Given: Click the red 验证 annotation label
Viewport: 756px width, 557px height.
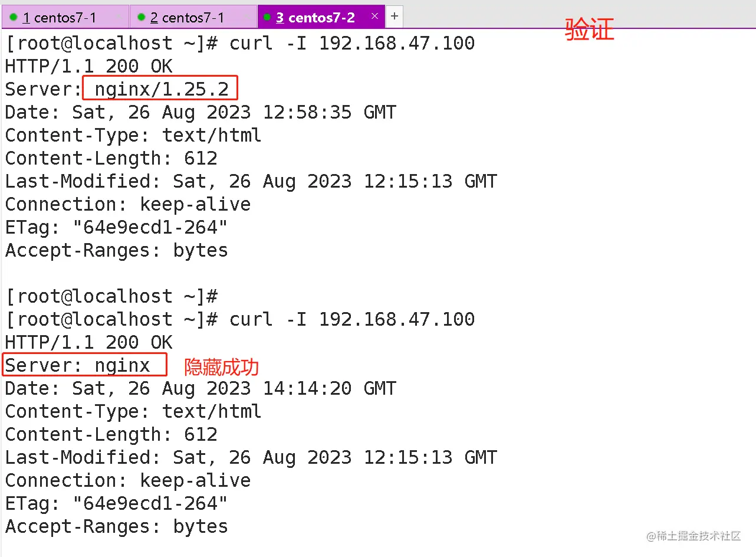Looking at the screenshot, I should pos(589,30).
